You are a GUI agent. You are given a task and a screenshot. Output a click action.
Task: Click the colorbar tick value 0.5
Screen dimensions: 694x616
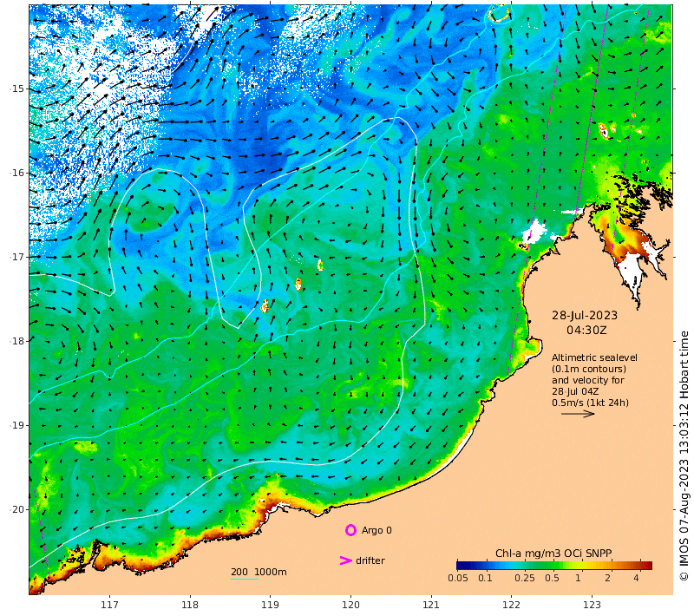[x=552, y=578]
